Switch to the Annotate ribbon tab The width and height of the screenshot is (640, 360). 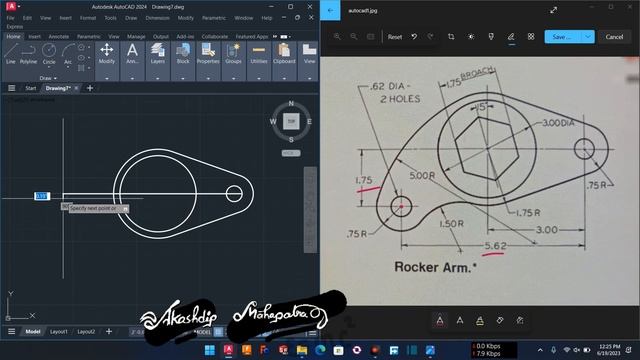click(x=59, y=37)
